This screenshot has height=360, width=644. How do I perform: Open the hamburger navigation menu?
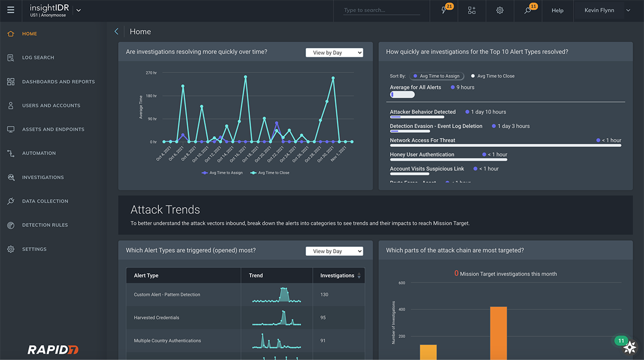pos(11,10)
